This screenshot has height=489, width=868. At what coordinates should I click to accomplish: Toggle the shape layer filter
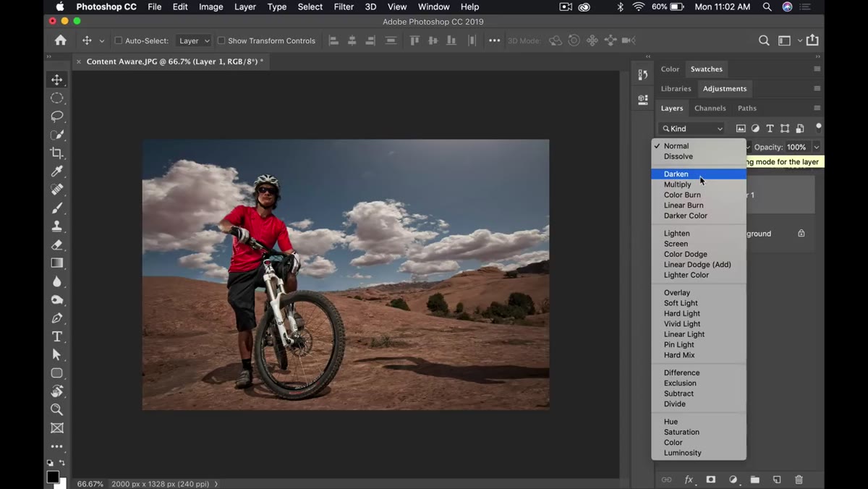pos(785,129)
